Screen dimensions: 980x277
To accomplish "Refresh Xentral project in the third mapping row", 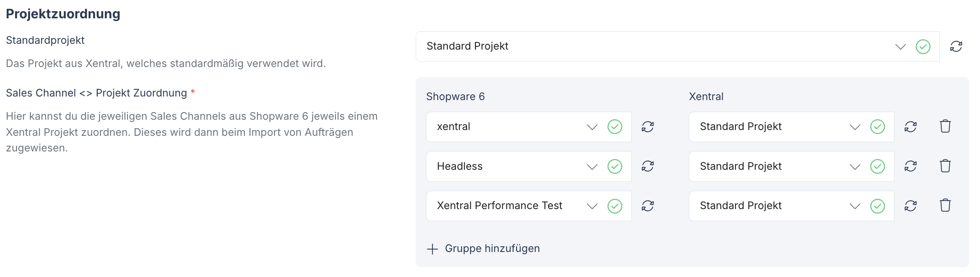I will [910, 206].
